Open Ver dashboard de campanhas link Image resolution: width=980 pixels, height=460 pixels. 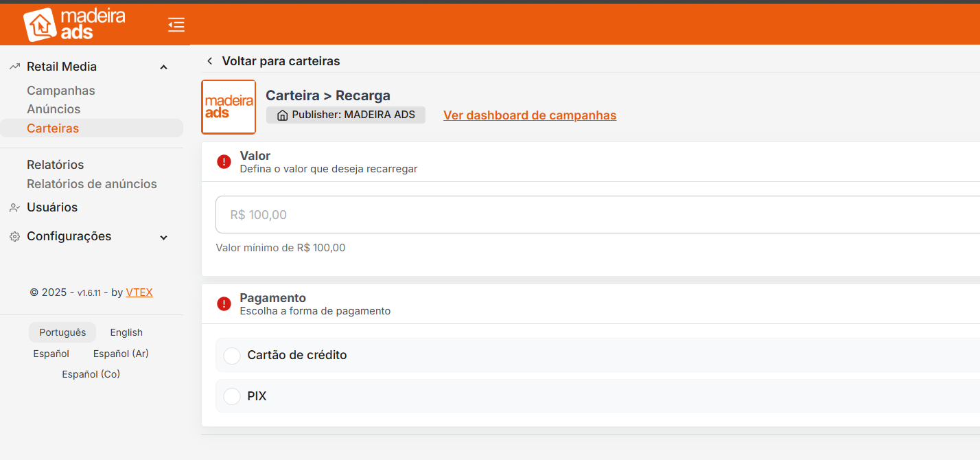tap(530, 115)
